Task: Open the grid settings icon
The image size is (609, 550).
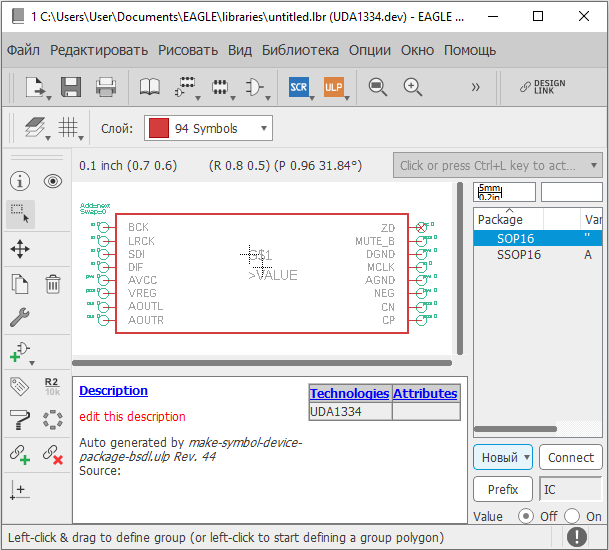Action: [x=68, y=127]
